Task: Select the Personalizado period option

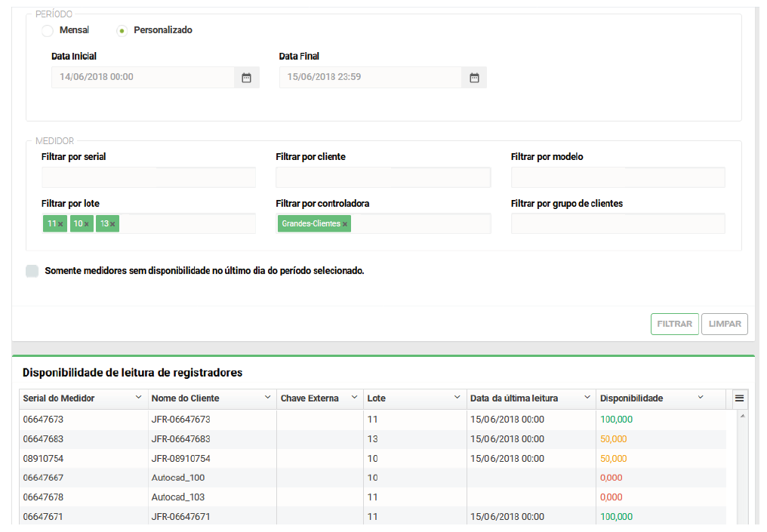Action: 122,31
